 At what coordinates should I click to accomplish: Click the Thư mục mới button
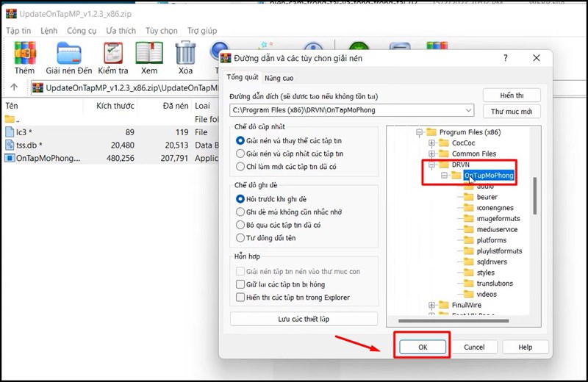pyautogui.click(x=511, y=112)
